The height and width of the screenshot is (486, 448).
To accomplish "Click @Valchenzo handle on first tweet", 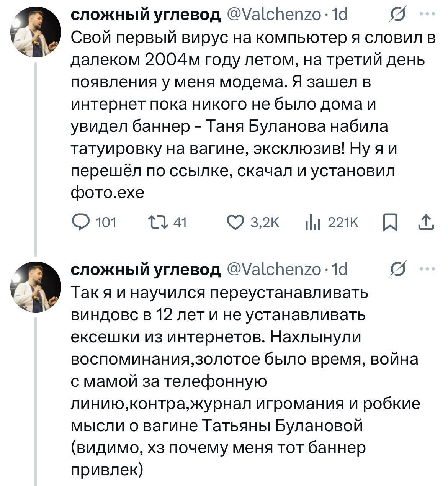I will pyautogui.click(x=274, y=15).
